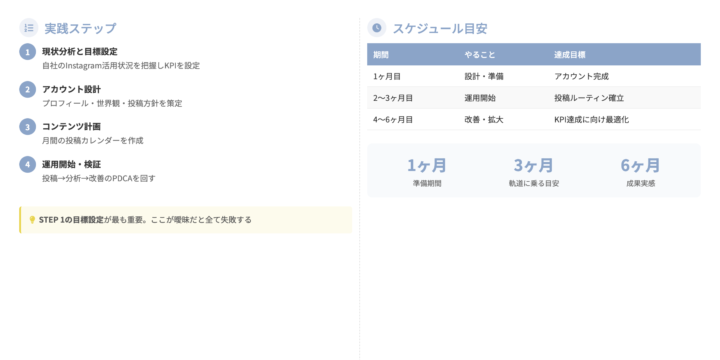The width and height of the screenshot is (720, 360).
Task: Click the yellow STEP 1 tip callout
Action: [186, 220]
